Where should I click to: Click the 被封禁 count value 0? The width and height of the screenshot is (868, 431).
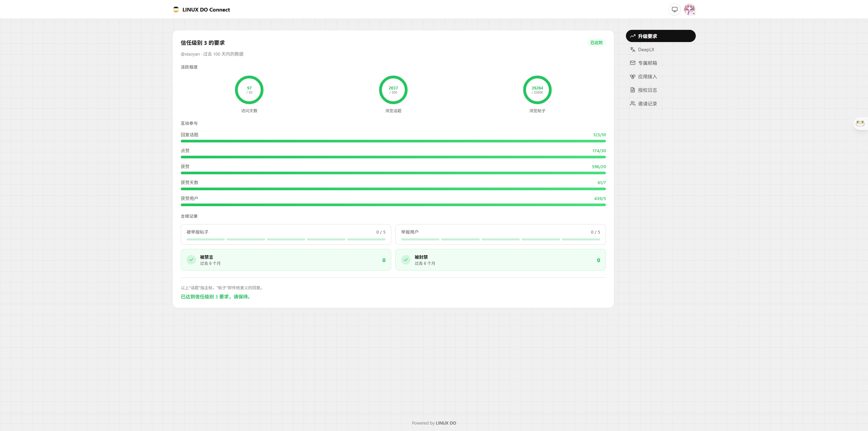(598, 260)
